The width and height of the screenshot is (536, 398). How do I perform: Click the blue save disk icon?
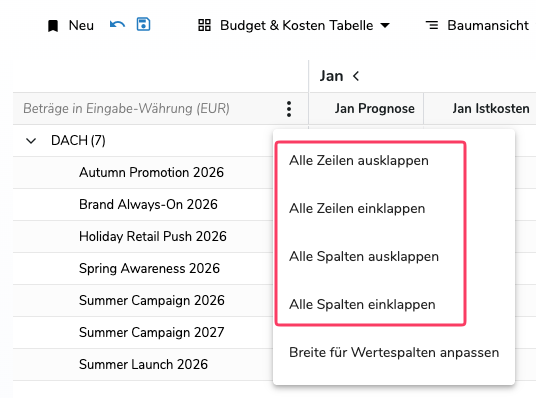coord(143,25)
